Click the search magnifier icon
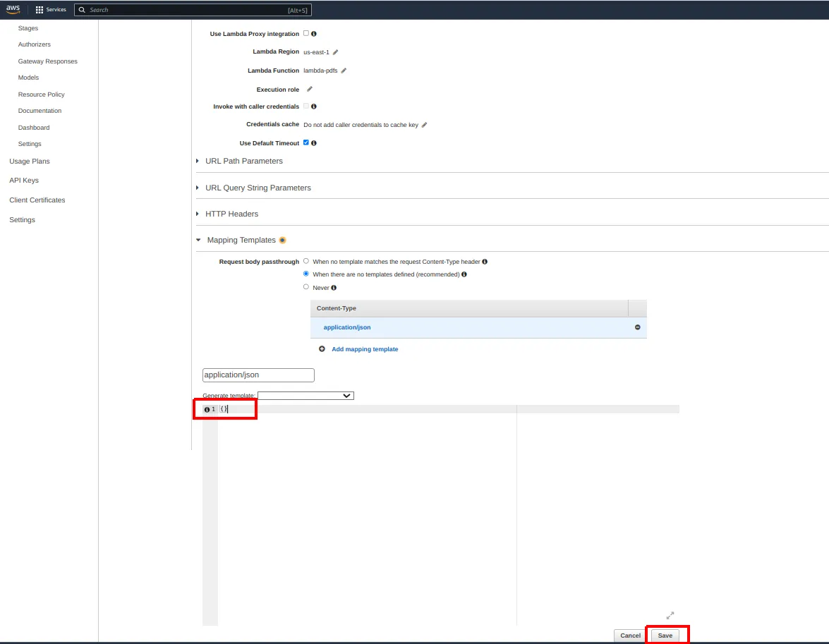The width and height of the screenshot is (829, 644). point(82,9)
